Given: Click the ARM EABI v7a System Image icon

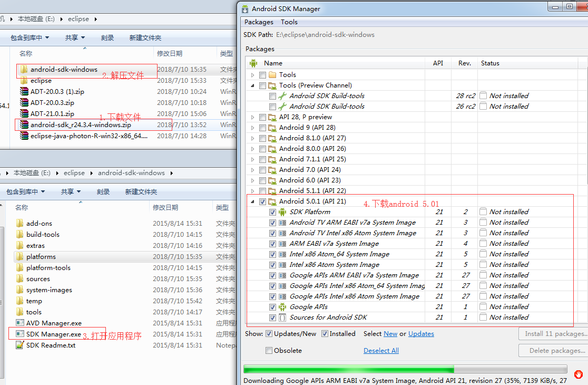Looking at the screenshot, I should coord(282,244).
